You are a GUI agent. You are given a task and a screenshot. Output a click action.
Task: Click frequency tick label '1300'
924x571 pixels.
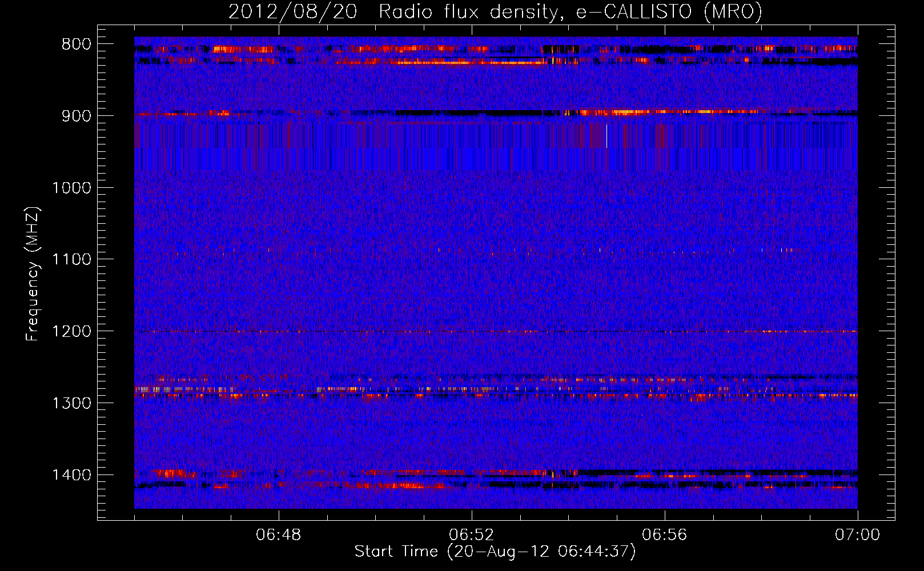click(71, 403)
